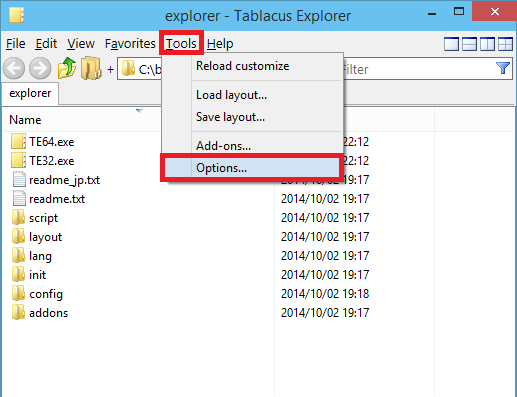Click the layout folder icon
Viewport: 517px width, 397px height.
[18, 236]
